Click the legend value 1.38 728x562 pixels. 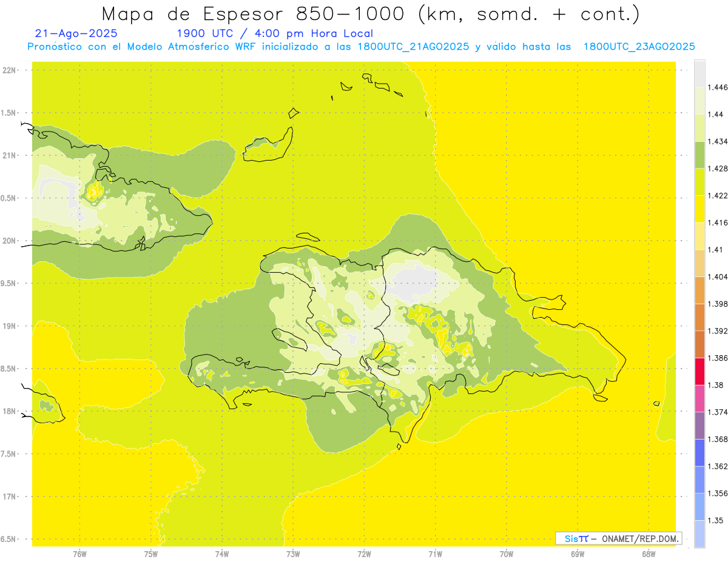pyautogui.click(x=716, y=385)
